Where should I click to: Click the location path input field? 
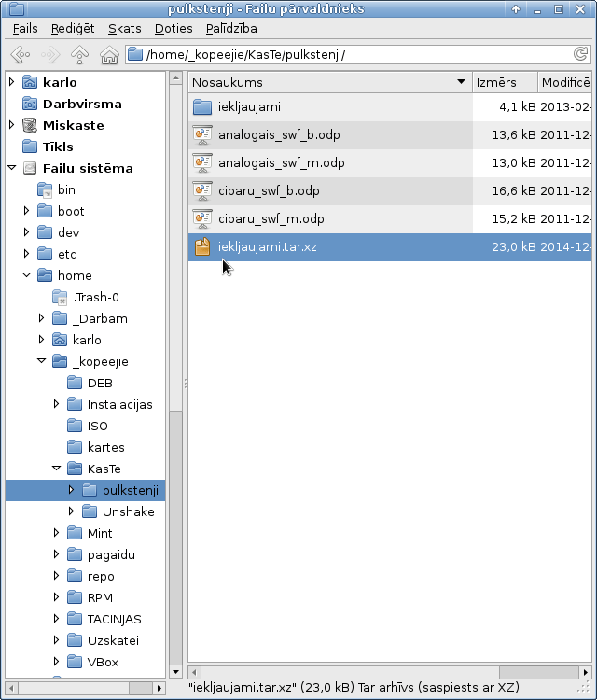(x=358, y=54)
